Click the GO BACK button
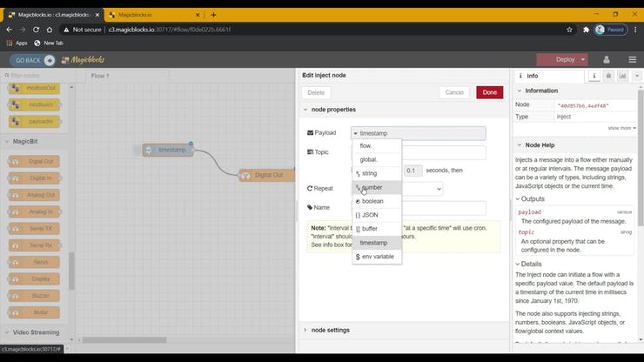 tap(32, 60)
